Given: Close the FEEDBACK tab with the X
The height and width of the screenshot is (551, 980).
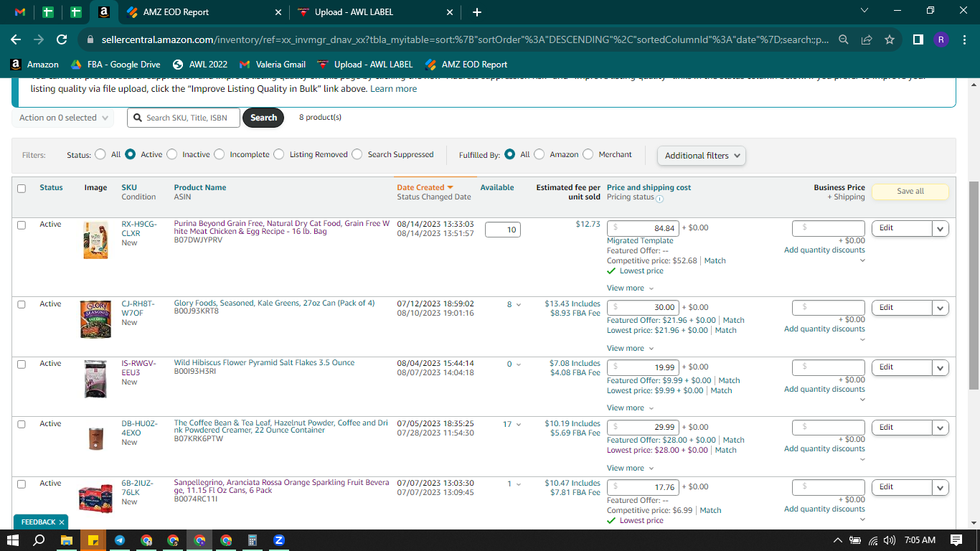Looking at the screenshot, I should pos(62,522).
